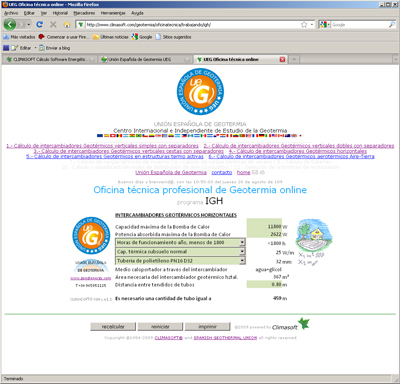Open link 2 verticales dobles con separadores
Screen dimensions: 400x384
tap(299, 146)
